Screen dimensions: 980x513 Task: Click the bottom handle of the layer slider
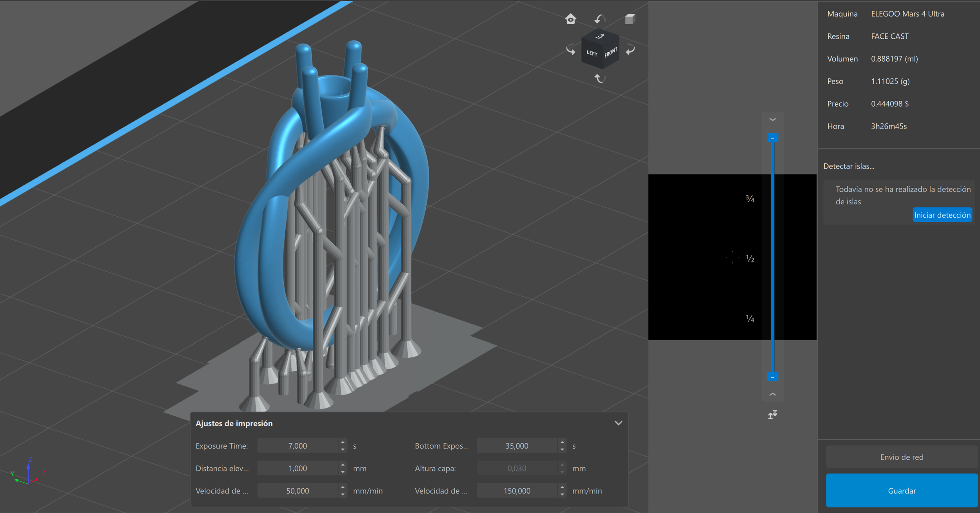coord(773,377)
